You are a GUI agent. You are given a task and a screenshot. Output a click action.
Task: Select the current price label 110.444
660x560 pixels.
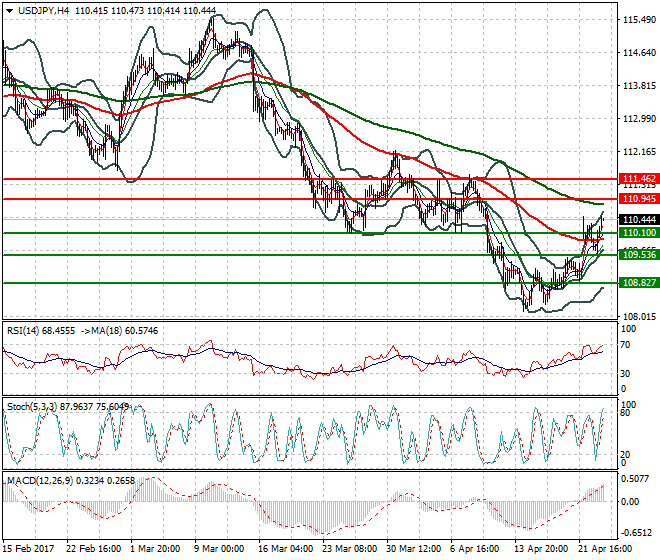[x=639, y=219]
